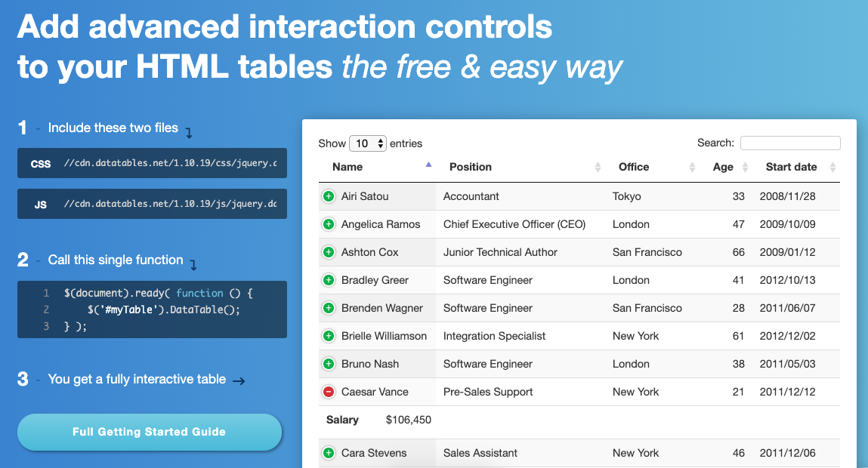Expand Airi Satou's row details
868x468 pixels.
(x=329, y=196)
